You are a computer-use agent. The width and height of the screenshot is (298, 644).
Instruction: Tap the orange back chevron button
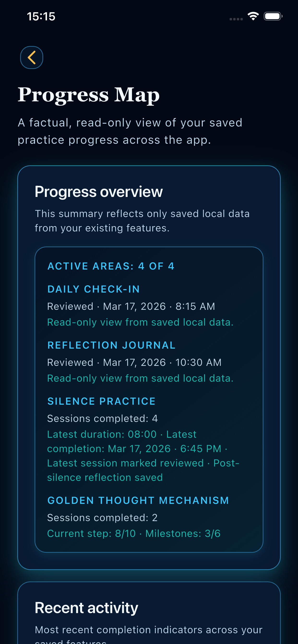32,57
